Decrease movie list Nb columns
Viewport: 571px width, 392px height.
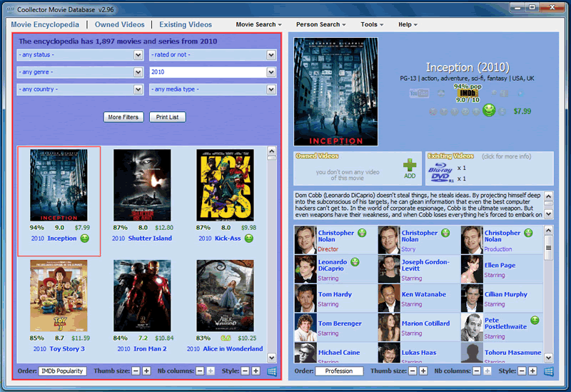tap(200, 371)
